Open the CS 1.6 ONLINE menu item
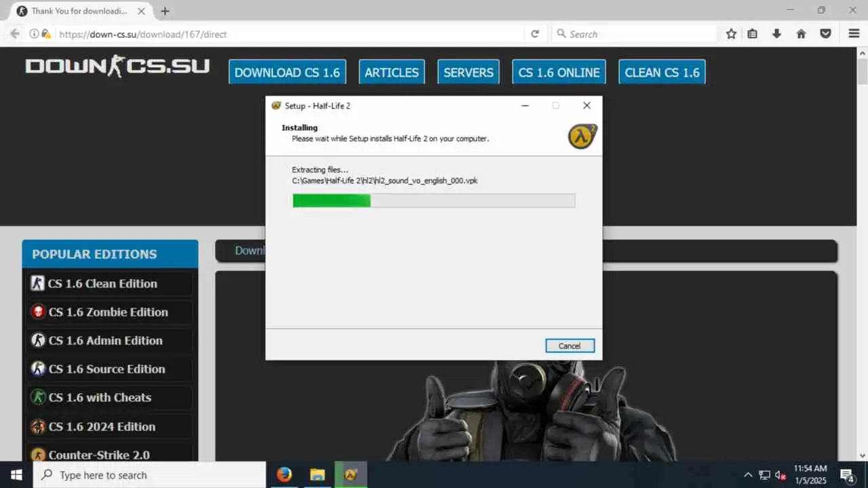 click(559, 73)
